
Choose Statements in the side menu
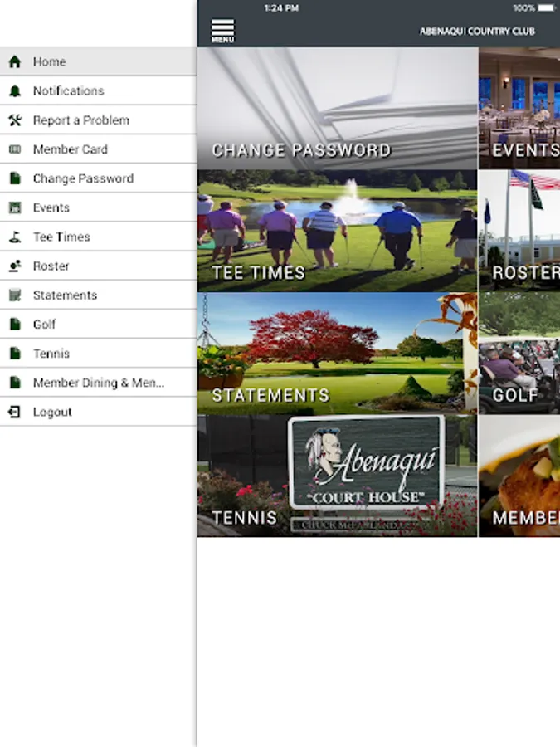point(98,295)
